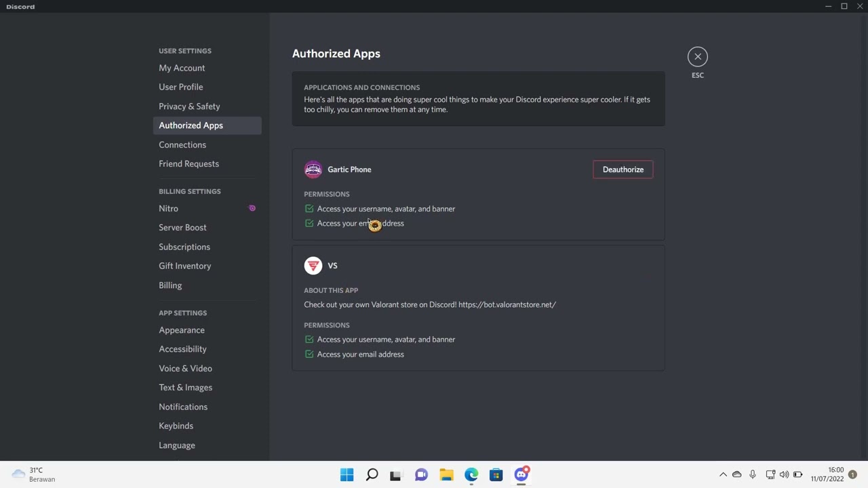Click the VS Valorant store app icon

[313, 266]
